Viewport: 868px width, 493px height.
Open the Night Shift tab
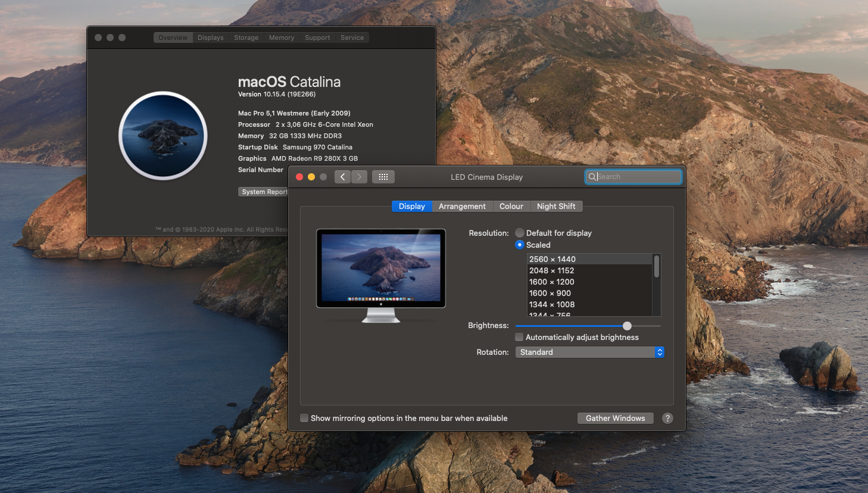pyautogui.click(x=556, y=206)
